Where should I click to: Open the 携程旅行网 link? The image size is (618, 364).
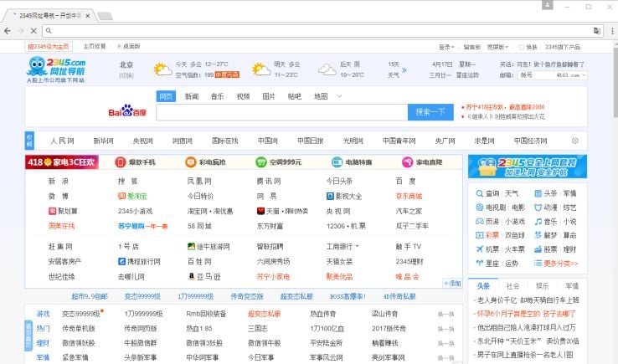pos(139,261)
